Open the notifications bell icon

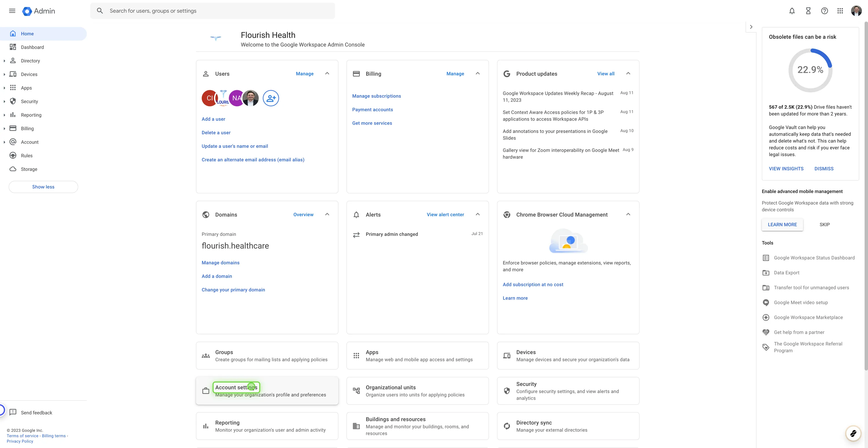click(792, 11)
